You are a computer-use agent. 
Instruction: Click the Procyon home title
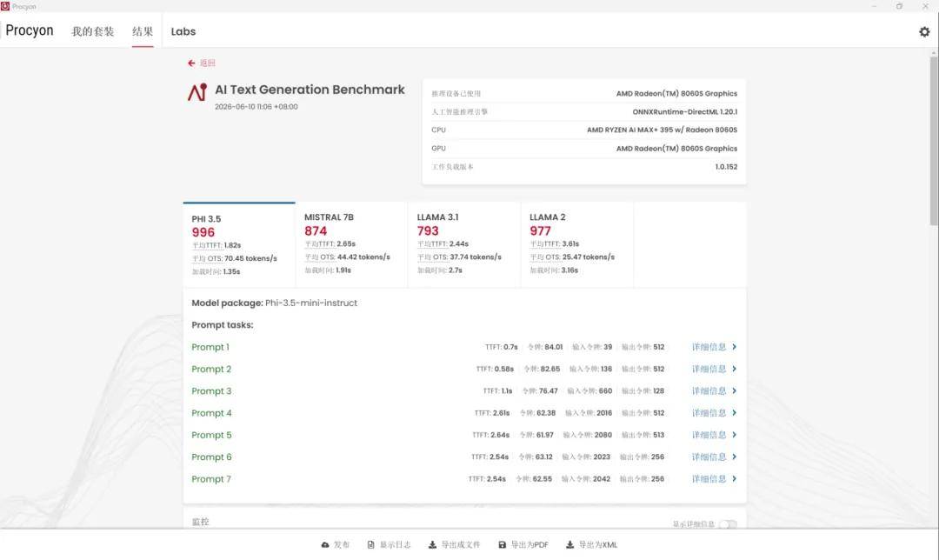point(30,30)
